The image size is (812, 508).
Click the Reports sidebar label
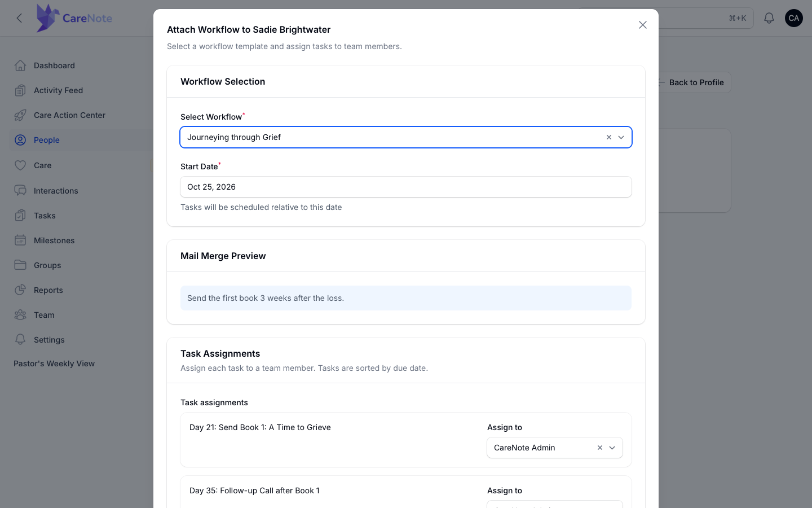point(48,290)
